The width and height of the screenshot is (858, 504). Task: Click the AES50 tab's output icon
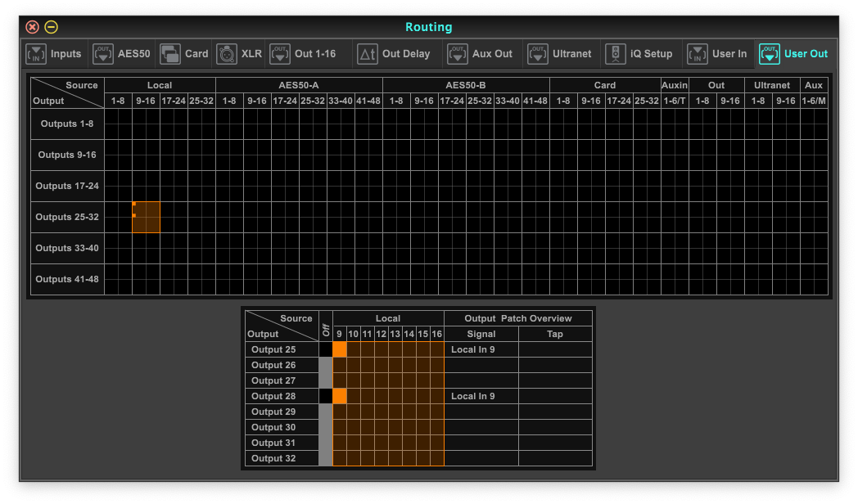[x=103, y=54]
